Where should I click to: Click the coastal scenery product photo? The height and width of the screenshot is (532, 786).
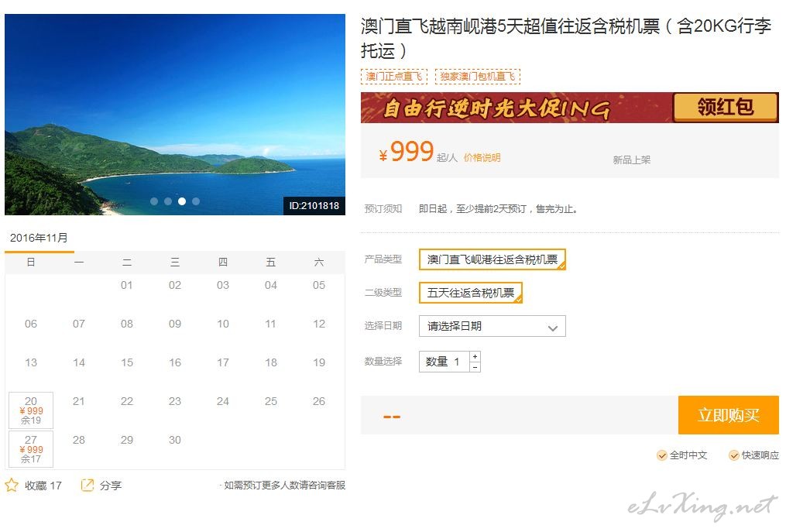175,115
